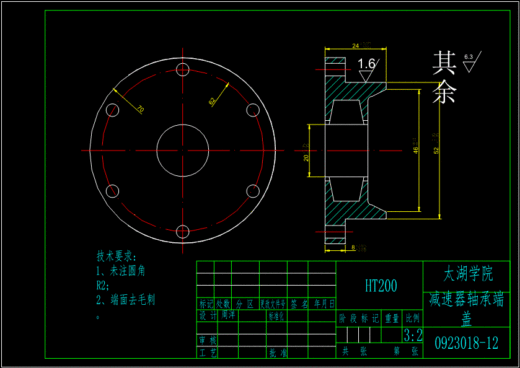Select the 阶段标记 cell text
Screen dimensions: 520x368
pyautogui.click(x=358, y=319)
